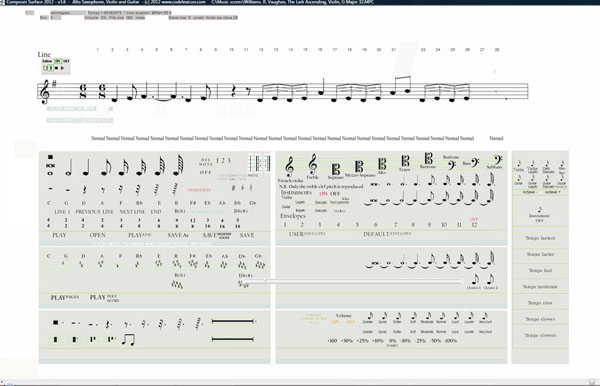Set tempo to Tempo moderate
Image resolution: width=600 pixels, height=386 pixels.
point(540,287)
